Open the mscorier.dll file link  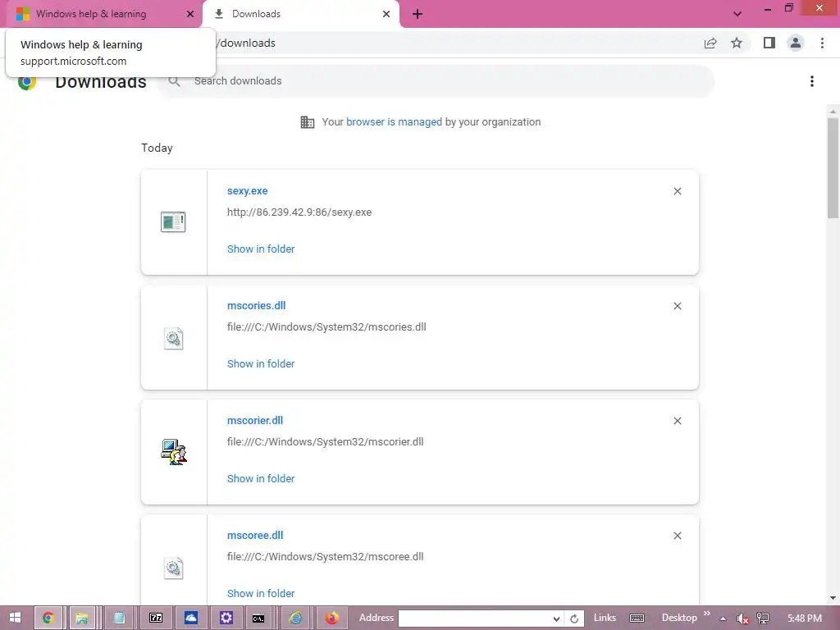click(x=255, y=420)
